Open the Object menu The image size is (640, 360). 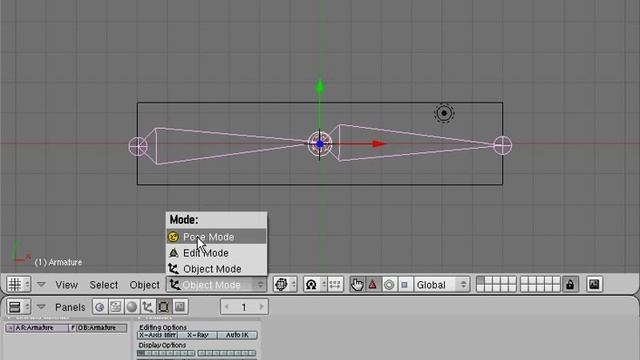coord(144,285)
